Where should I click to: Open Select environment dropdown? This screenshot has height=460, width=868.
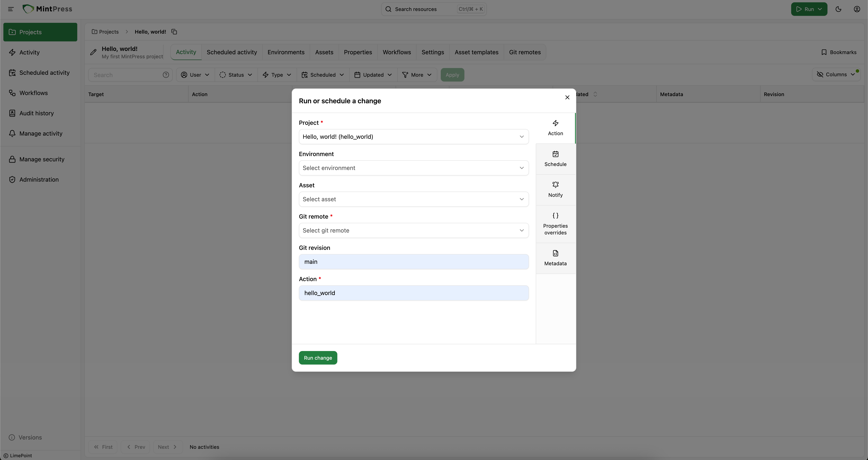click(414, 168)
